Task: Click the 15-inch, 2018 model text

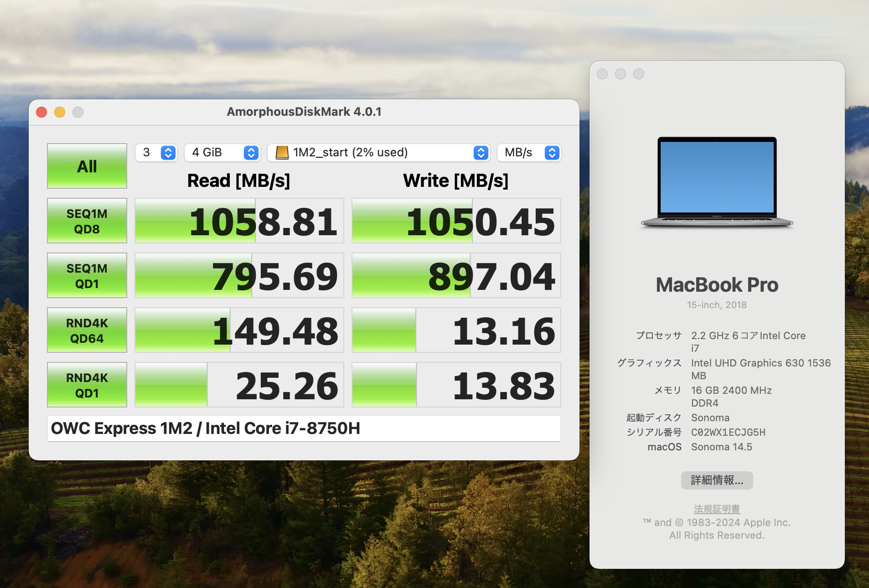Action: [717, 305]
